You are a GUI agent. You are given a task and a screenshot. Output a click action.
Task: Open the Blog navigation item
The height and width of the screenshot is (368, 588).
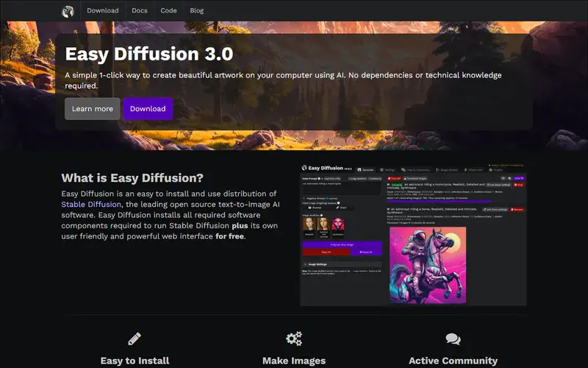click(197, 10)
